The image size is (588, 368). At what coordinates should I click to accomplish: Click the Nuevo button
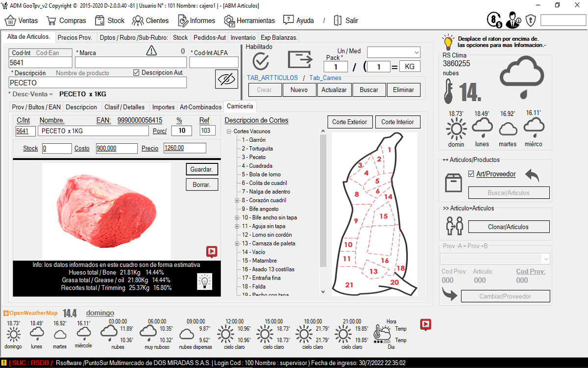pos(299,90)
